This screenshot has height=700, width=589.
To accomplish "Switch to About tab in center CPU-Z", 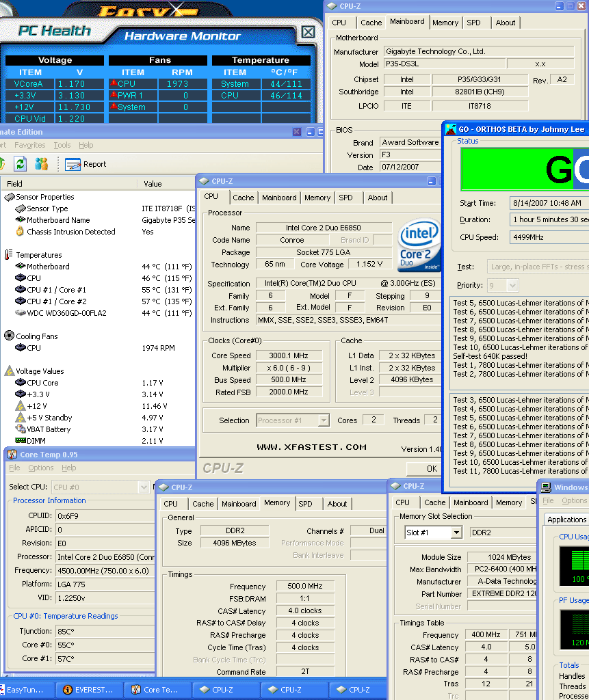I will [x=378, y=198].
